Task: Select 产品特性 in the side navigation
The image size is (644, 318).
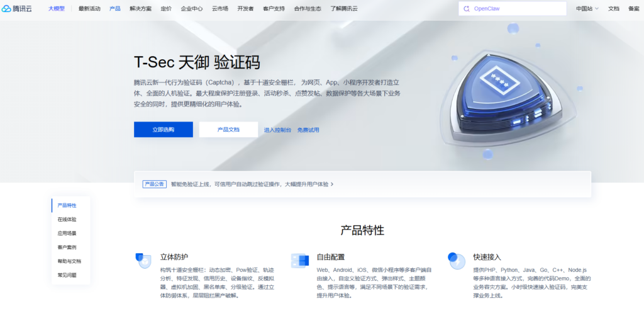Action: coord(67,205)
